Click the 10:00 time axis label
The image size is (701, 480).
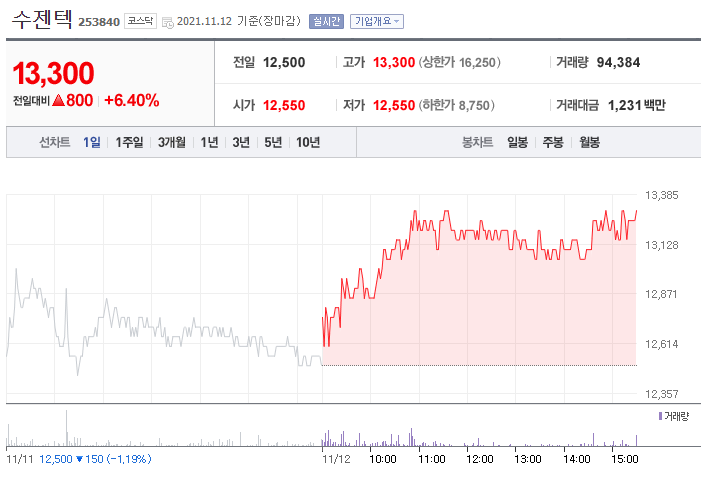click(x=383, y=459)
